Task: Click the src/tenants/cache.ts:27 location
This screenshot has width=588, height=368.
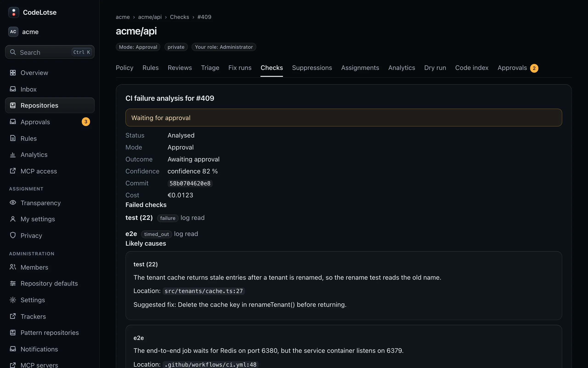Action: click(204, 291)
